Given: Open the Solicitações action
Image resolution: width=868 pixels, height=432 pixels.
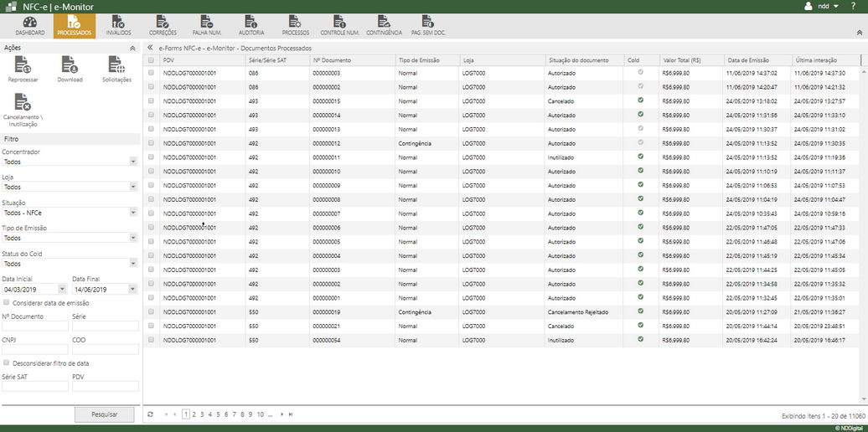Looking at the screenshot, I should (x=116, y=66).
